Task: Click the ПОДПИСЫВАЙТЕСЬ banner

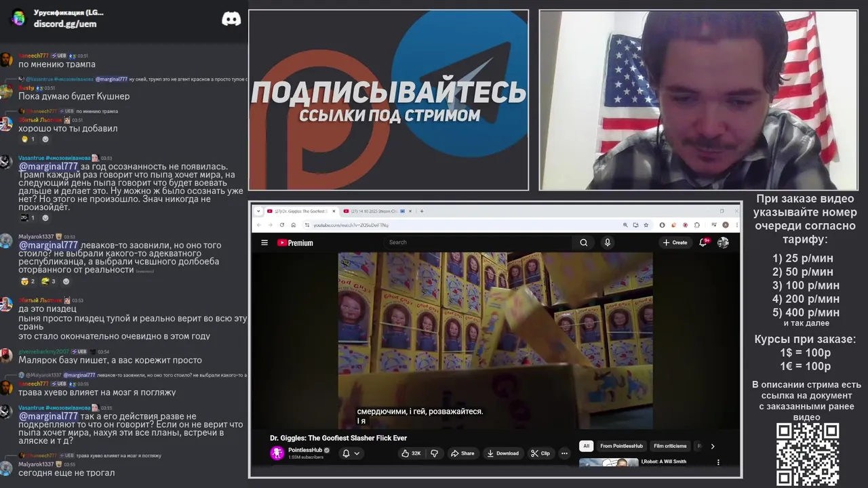Action: pyautogui.click(x=389, y=100)
